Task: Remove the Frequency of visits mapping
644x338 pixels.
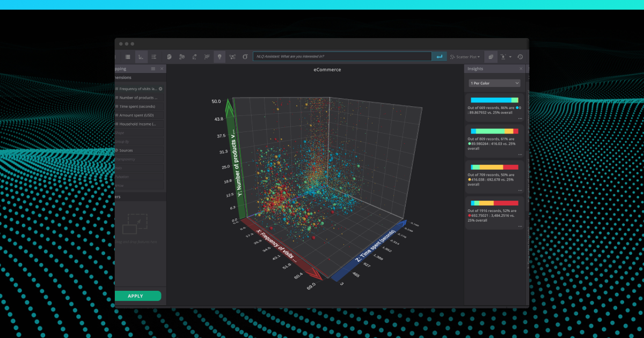Action: coord(160,89)
